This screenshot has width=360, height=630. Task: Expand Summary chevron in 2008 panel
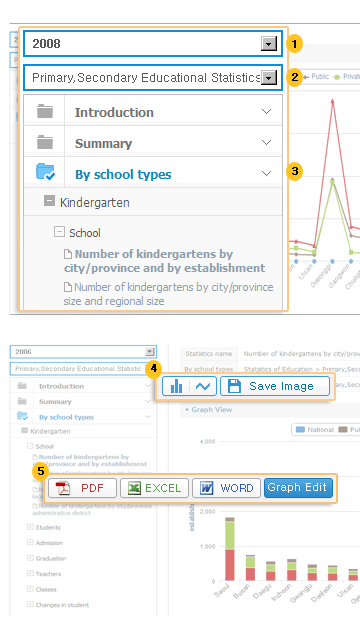266,142
